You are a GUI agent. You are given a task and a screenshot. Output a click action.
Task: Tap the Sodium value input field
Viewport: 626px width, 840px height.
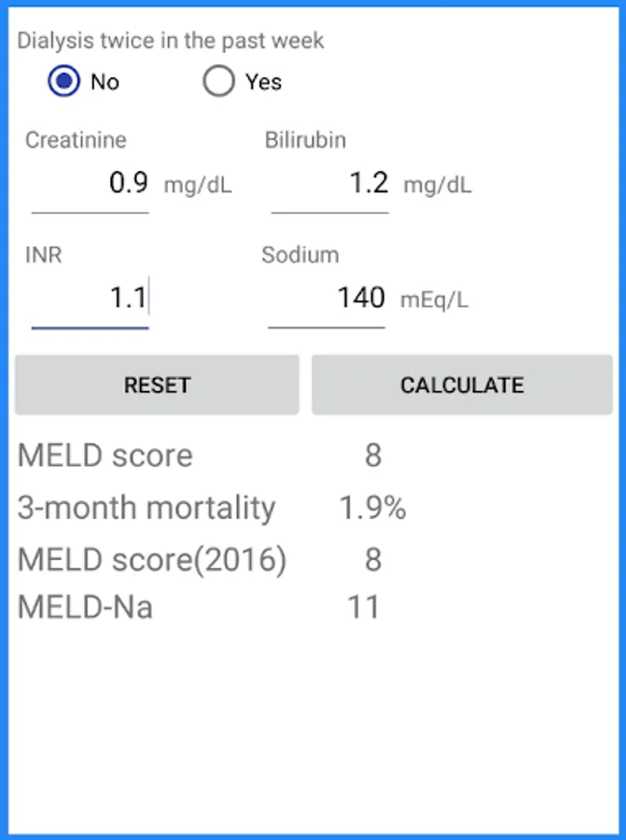tap(327, 299)
